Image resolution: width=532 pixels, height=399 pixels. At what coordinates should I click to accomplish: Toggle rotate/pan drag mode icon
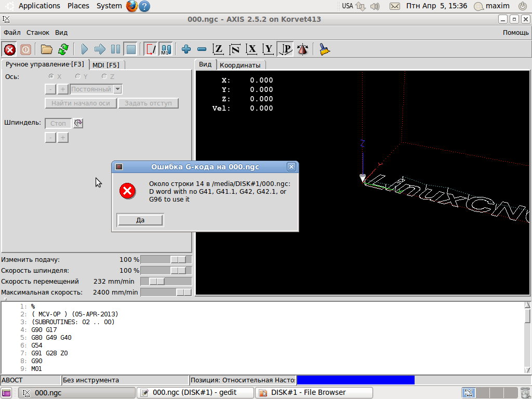coord(302,49)
